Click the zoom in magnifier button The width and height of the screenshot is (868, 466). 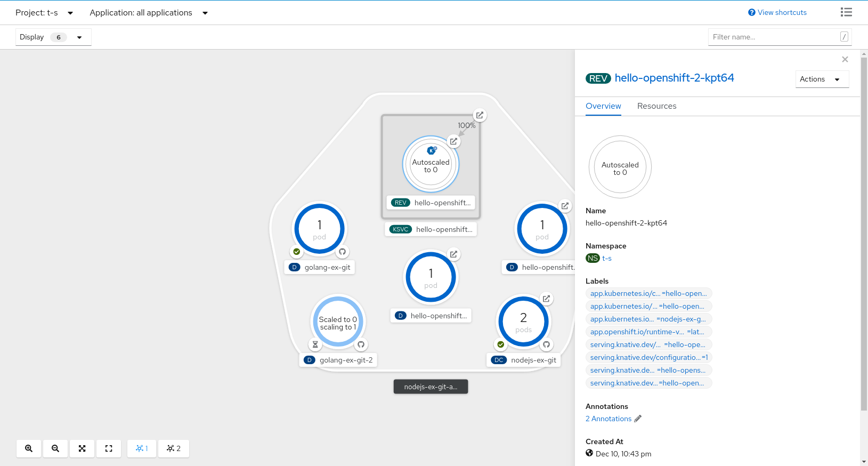pyautogui.click(x=29, y=448)
